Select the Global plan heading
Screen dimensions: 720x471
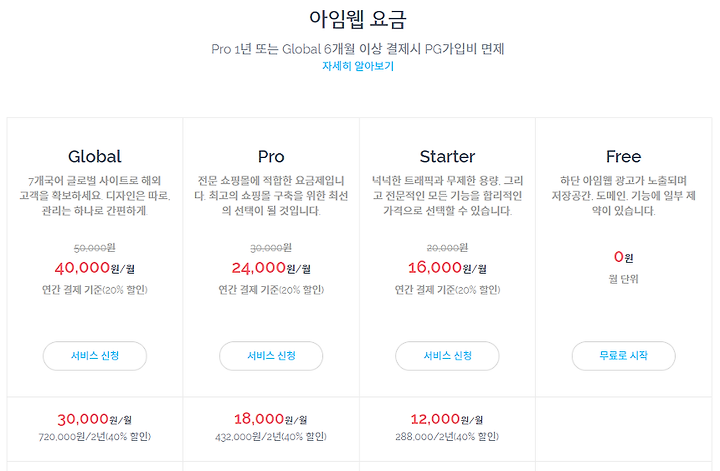click(x=95, y=157)
